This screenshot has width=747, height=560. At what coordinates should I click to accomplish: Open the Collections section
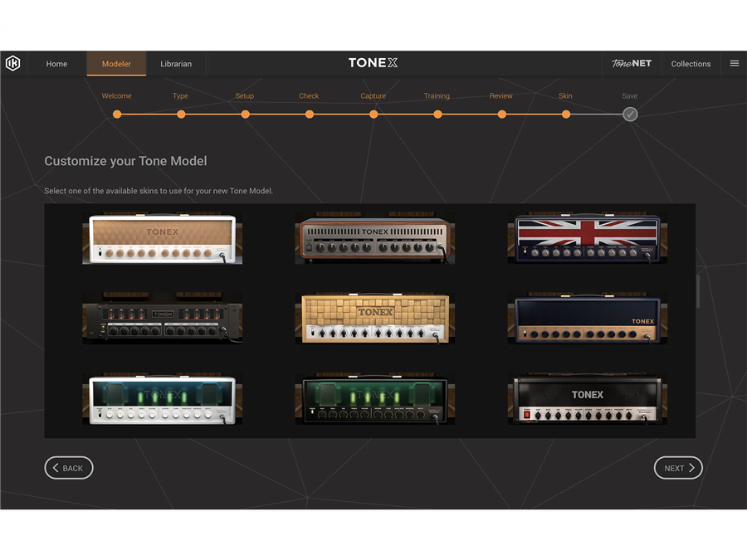tap(691, 64)
